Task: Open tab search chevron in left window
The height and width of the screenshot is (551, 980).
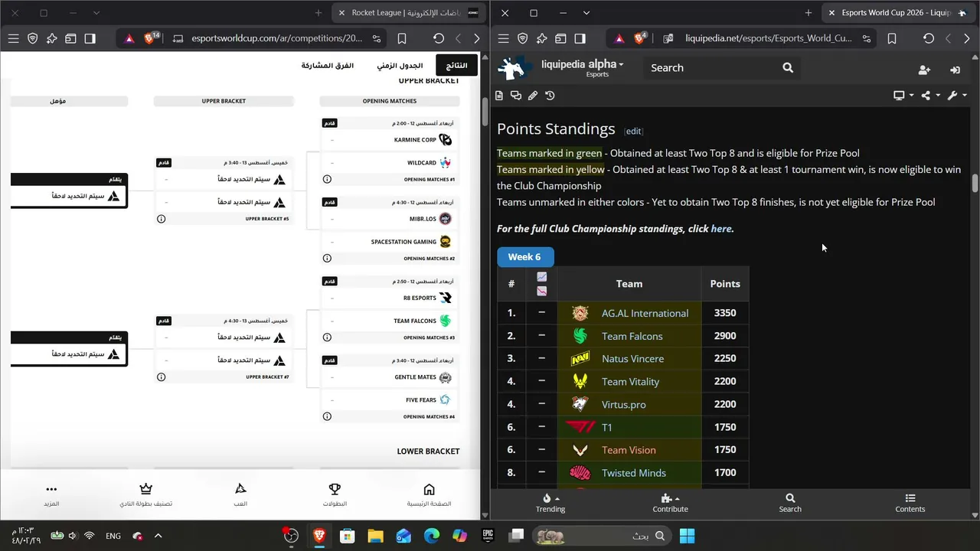Action: tap(96, 13)
